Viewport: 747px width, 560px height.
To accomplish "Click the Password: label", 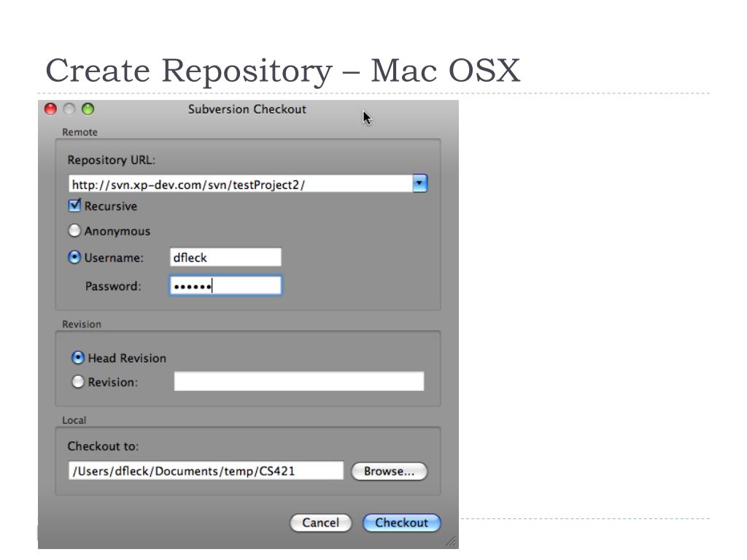I will [x=113, y=286].
